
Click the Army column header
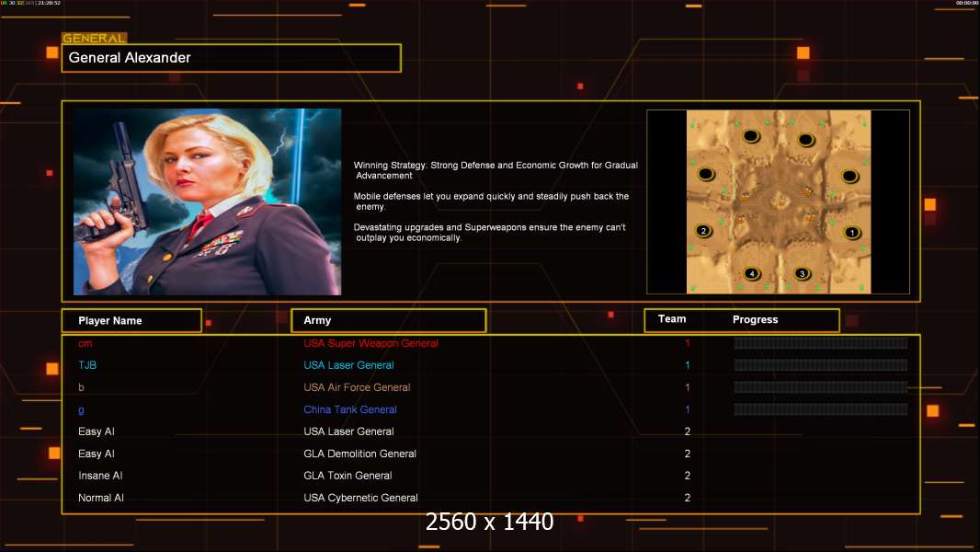[388, 320]
